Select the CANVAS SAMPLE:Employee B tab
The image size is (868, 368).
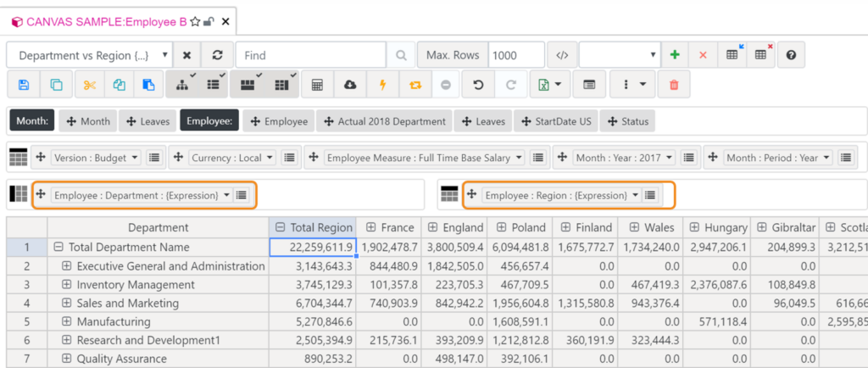106,21
